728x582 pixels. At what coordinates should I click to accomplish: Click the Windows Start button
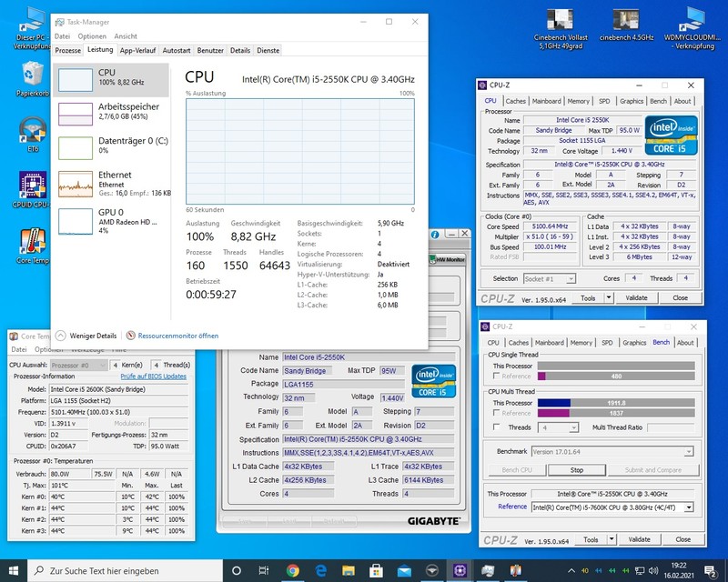14,570
